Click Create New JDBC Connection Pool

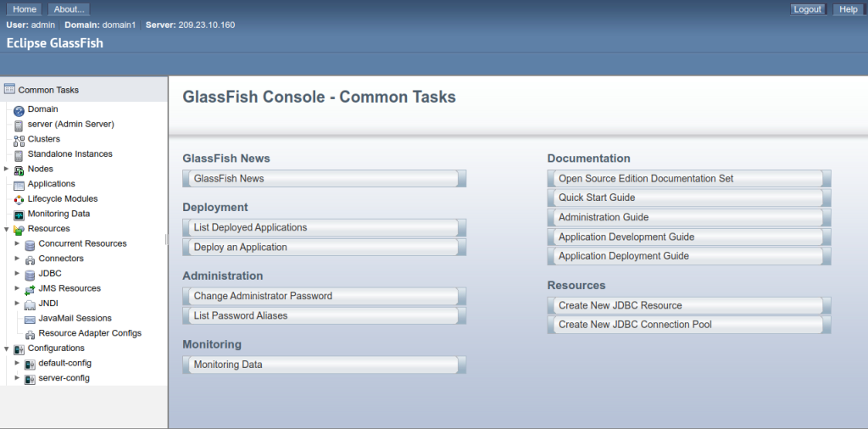[x=688, y=325]
